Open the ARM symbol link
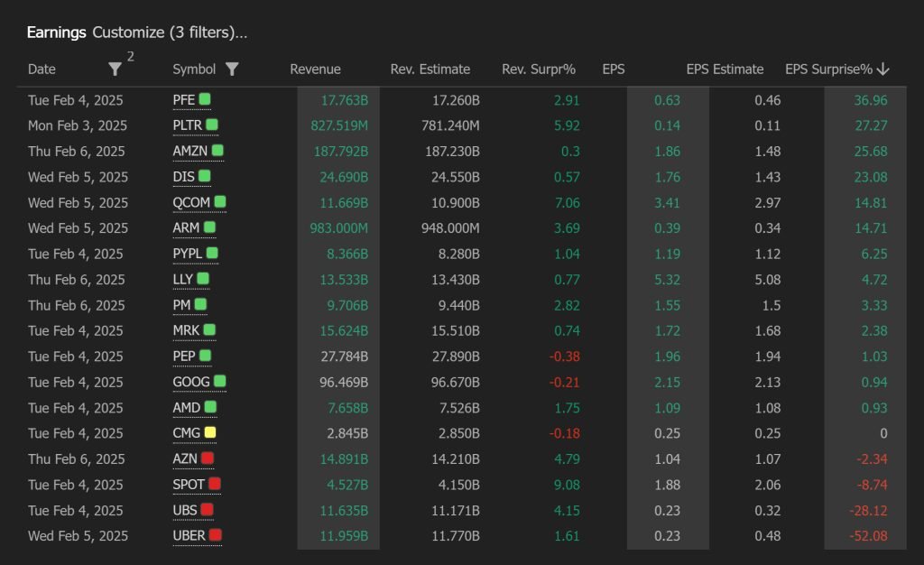The width and height of the screenshot is (924, 565). [186, 228]
